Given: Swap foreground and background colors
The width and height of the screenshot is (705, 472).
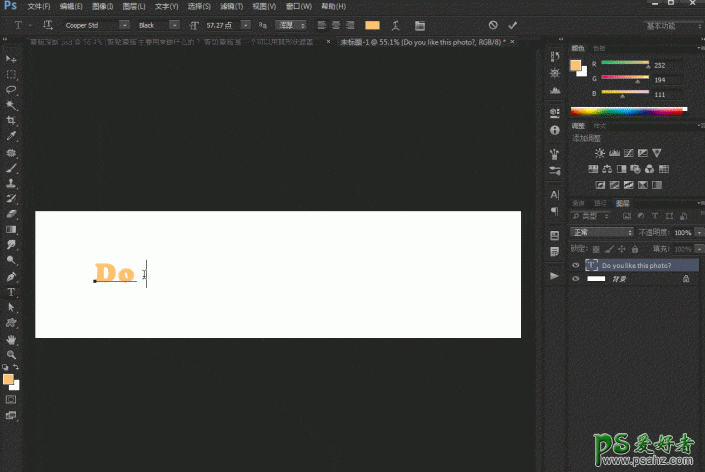Looking at the screenshot, I should click(x=16, y=367).
